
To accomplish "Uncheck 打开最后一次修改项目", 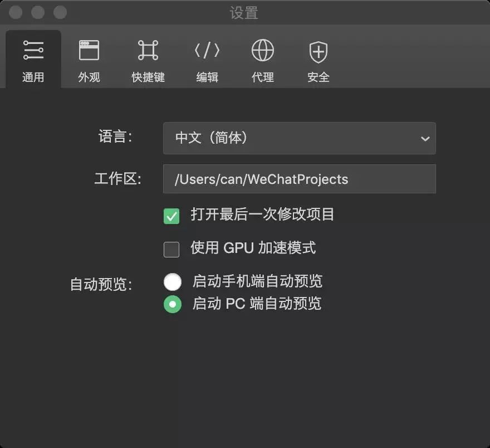I will 171,216.
